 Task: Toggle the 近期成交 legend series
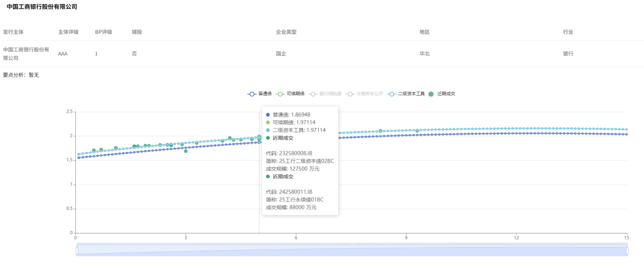[442, 94]
